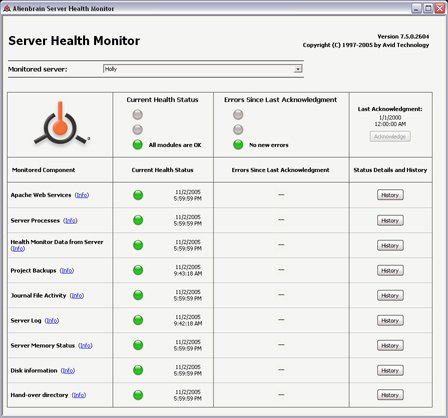The height and width of the screenshot is (418, 448).
Task: Click the Hand-over directory component name
Action: click(39, 395)
